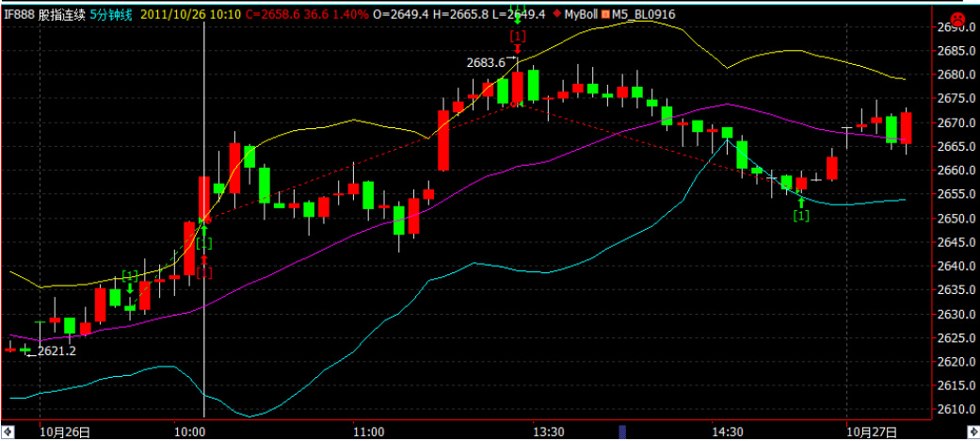
Task: Click the green [1] signal marker near 14:30
Action: [800, 216]
